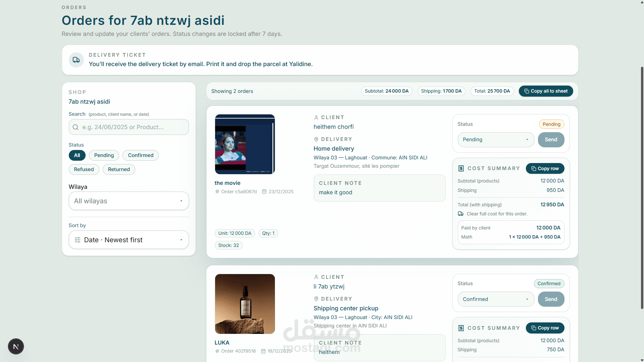Image resolution: width=644 pixels, height=362 pixels.
Task: Click the Unit 12 000 DA chip
Action: [x=235, y=233]
